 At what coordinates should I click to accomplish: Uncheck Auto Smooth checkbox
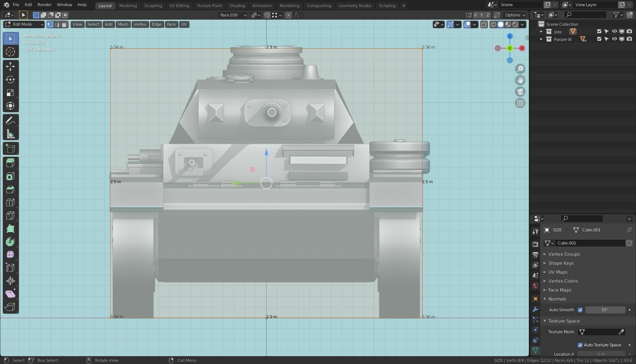(580, 310)
